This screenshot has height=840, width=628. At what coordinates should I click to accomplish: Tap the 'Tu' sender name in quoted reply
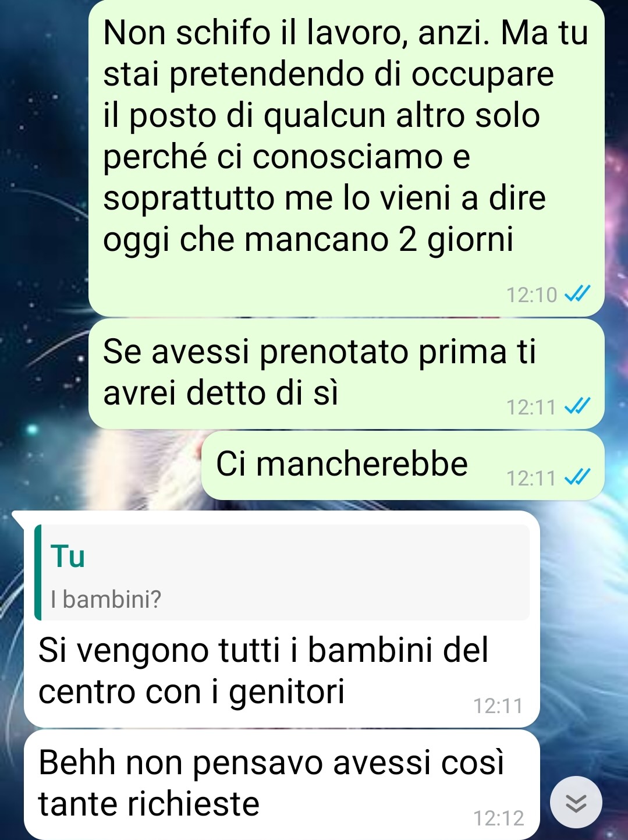click(x=68, y=556)
